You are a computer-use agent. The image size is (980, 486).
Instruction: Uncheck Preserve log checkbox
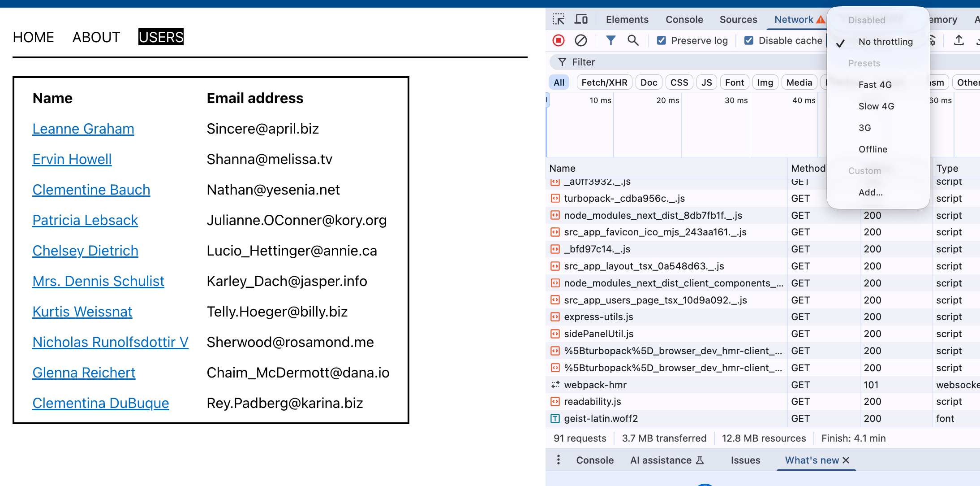[661, 40]
